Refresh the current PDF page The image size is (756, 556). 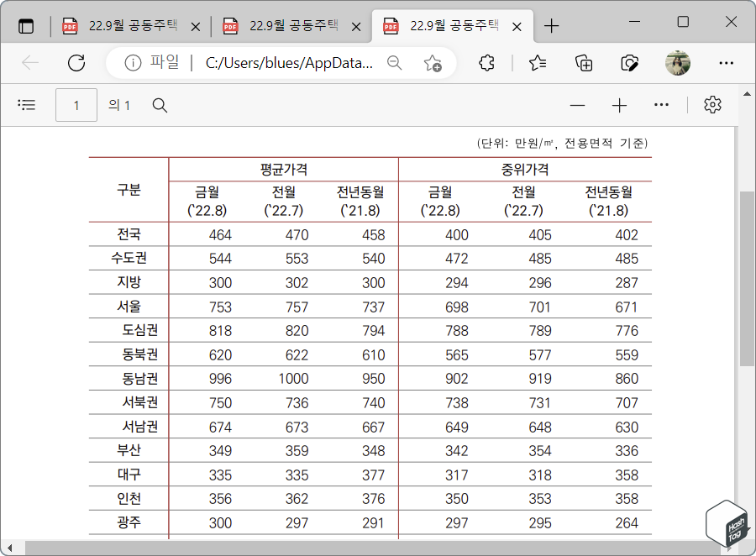(x=76, y=63)
